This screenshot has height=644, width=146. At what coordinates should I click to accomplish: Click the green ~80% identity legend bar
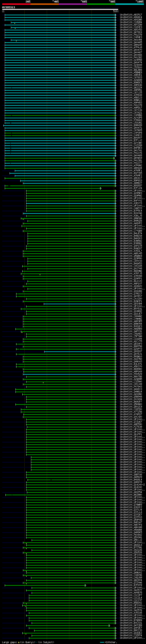(x=101, y=4)
